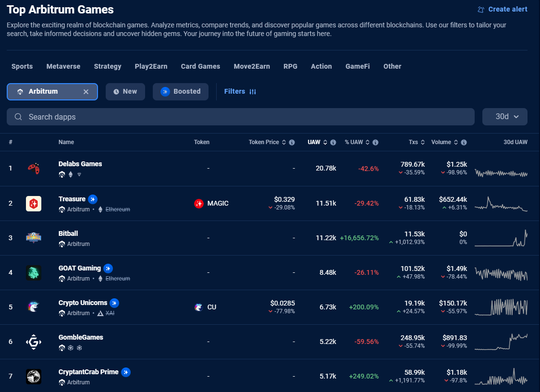The height and width of the screenshot is (392, 540).
Task: Remove the Arbitrum chain filter
Action: pos(86,92)
